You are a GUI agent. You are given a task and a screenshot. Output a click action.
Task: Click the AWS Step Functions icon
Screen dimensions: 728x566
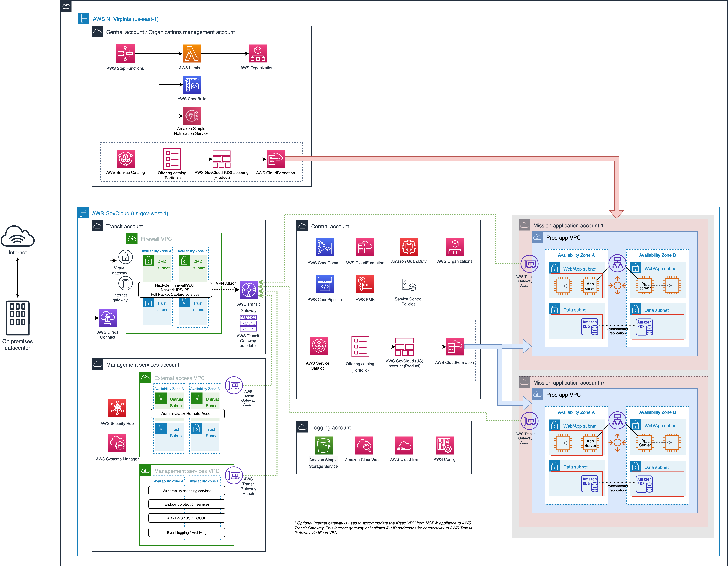125,53
